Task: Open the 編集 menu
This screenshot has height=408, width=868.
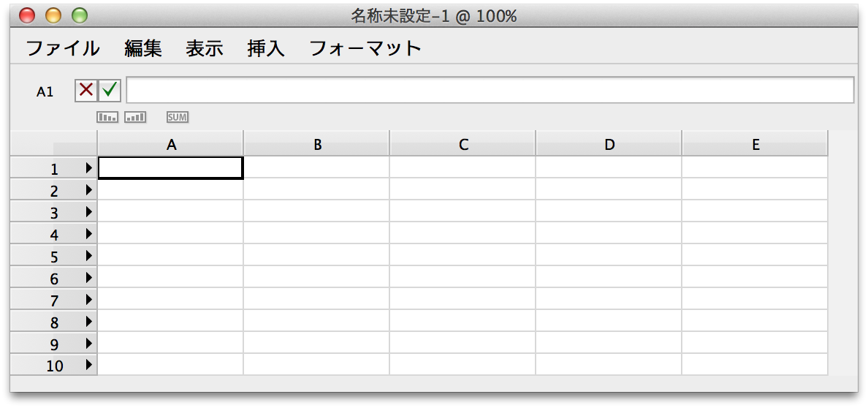Action: (x=143, y=49)
